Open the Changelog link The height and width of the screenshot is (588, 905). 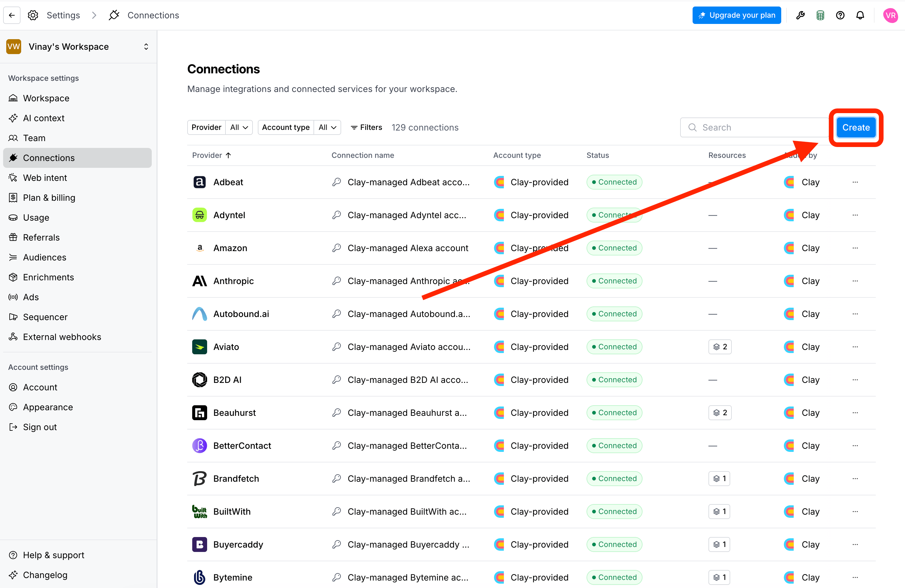coord(77,575)
